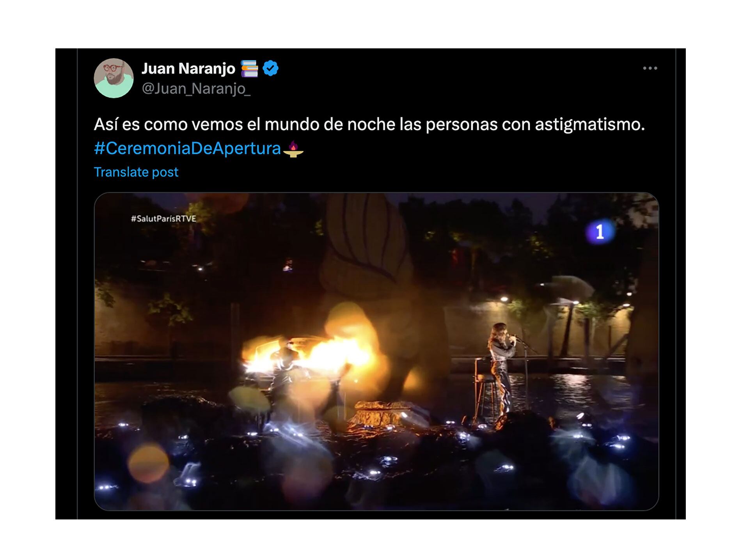The height and width of the screenshot is (560, 749).
Task: Open the #CeremoniaDeApertura hashtag
Action: [187, 149]
